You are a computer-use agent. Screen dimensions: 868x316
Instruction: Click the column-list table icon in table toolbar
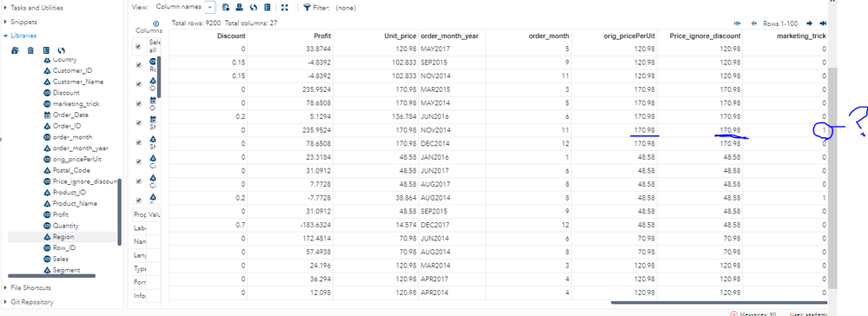point(268,7)
